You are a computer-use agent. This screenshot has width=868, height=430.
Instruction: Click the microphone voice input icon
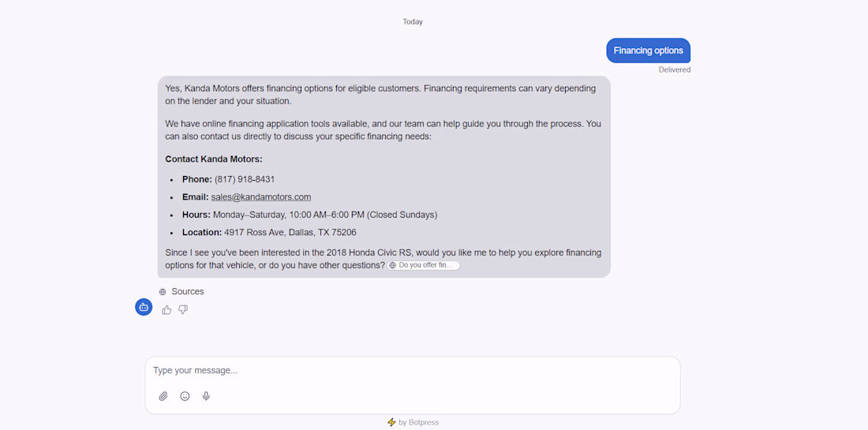[206, 396]
